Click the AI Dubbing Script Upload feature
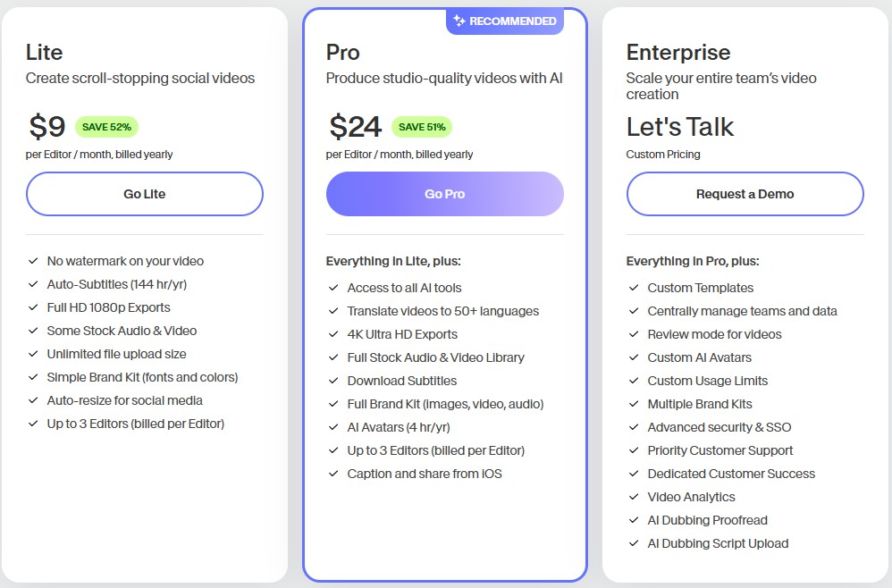The height and width of the screenshot is (588, 892). pos(718,543)
